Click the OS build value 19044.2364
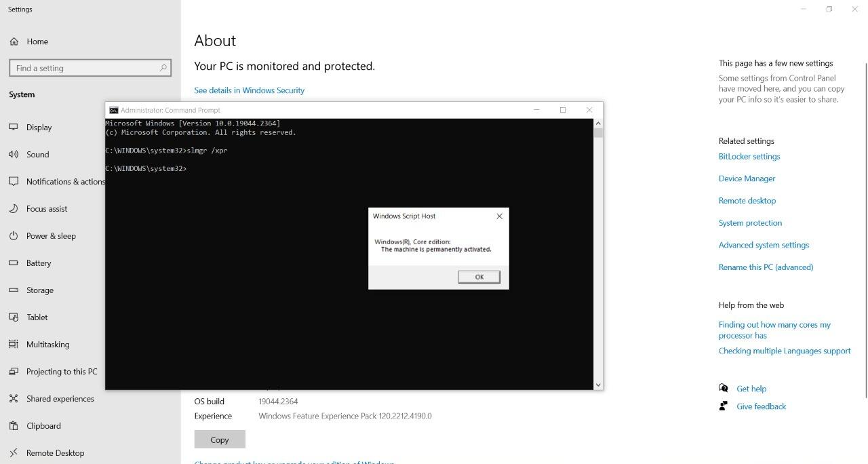The width and height of the screenshot is (868, 464). [x=278, y=402]
